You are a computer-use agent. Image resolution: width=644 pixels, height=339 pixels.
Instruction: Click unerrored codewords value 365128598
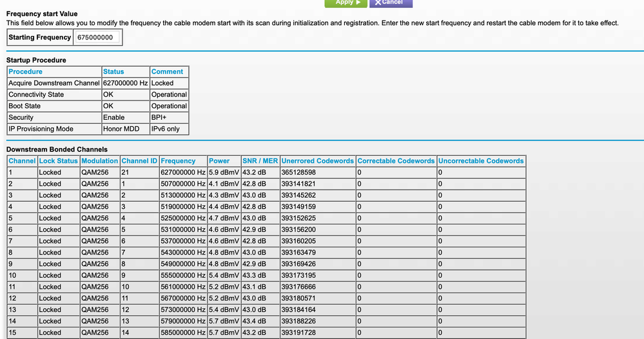coord(298,172)
